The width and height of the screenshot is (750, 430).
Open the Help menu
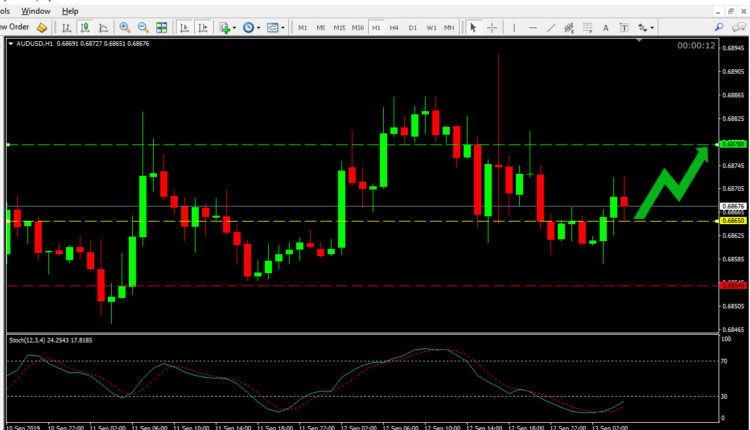pyautogui.click(x=70, y=11)
